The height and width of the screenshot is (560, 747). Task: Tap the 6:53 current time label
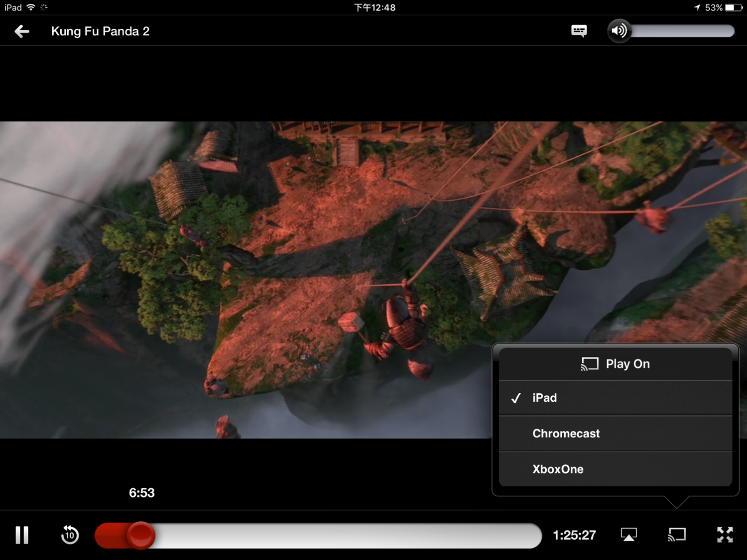pos(141,493)
